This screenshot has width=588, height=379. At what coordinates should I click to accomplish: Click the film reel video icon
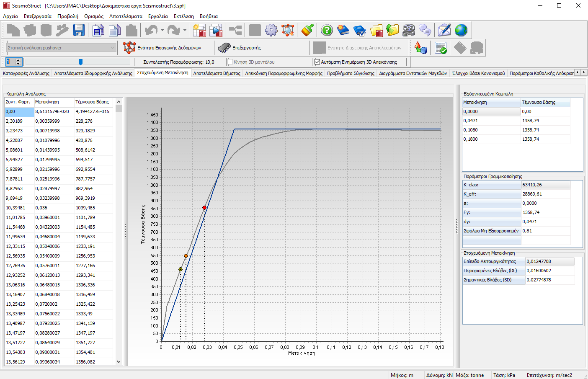(409, 30)
